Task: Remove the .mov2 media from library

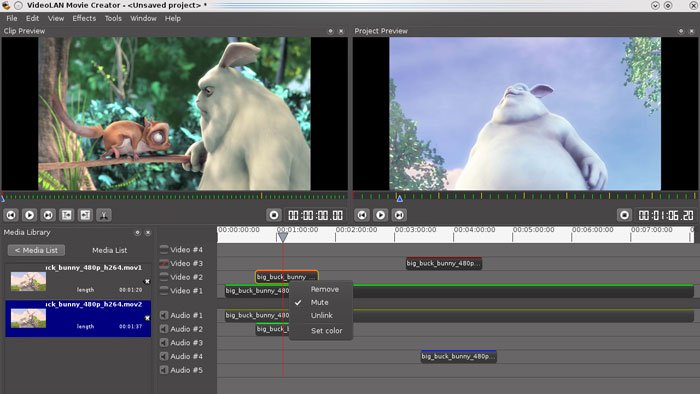Action: (147, 318)
